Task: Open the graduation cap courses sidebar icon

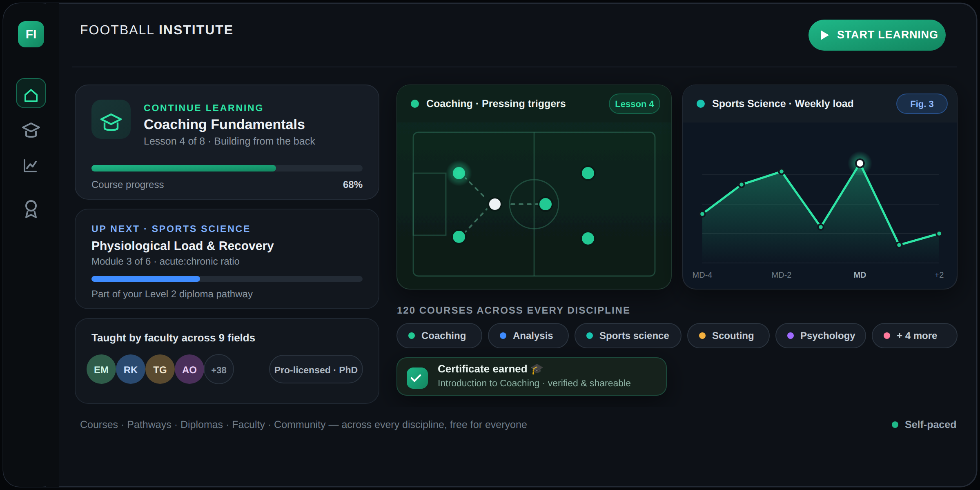Action: pos(31,130)
